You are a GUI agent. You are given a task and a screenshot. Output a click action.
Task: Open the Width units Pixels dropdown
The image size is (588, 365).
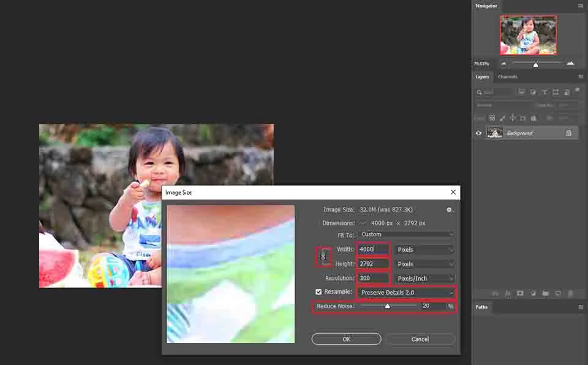[x=424, y=249]
